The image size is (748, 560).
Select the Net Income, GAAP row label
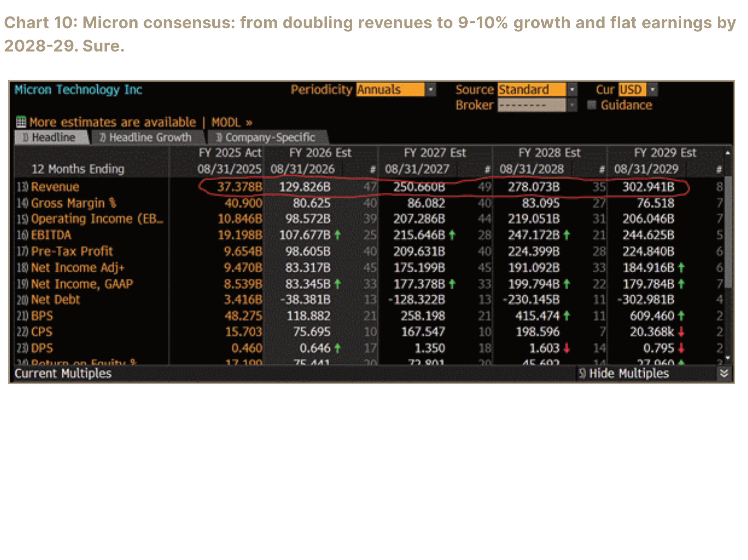point(82,284)
